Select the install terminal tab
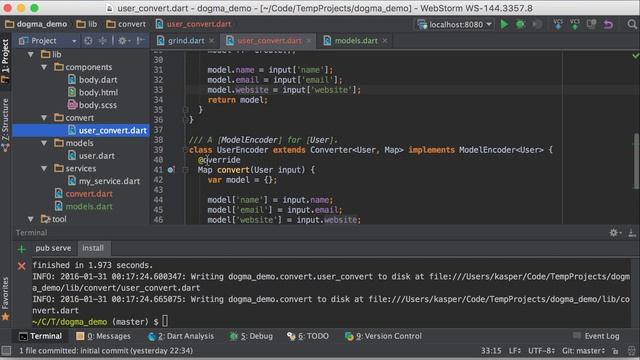 click(93, 248)
